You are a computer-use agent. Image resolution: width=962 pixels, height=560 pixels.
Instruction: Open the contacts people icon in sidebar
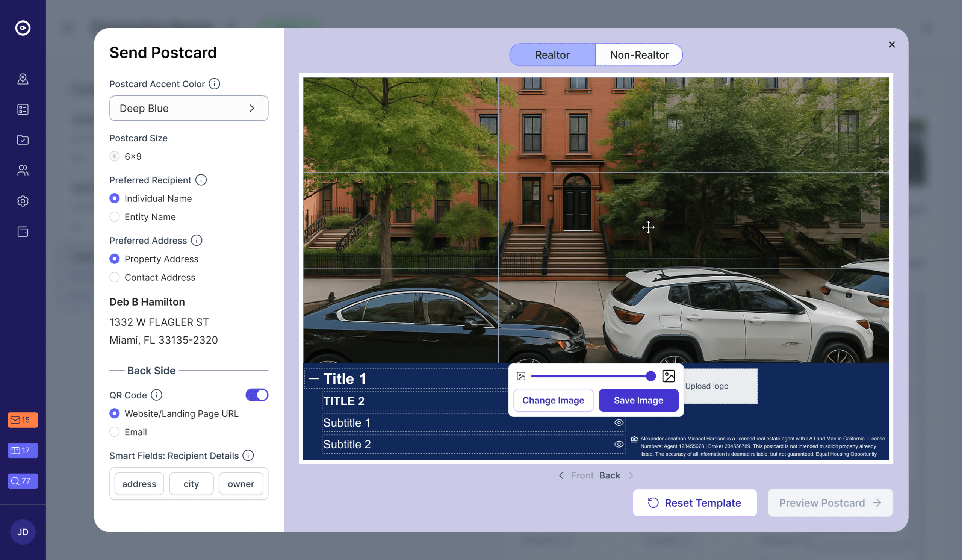pos(23,171)
